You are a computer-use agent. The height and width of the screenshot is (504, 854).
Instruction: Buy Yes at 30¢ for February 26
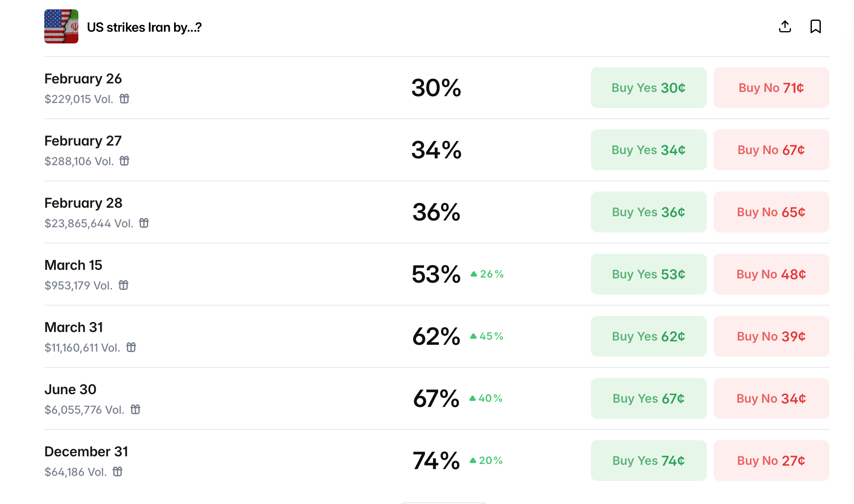pos(648,88)
